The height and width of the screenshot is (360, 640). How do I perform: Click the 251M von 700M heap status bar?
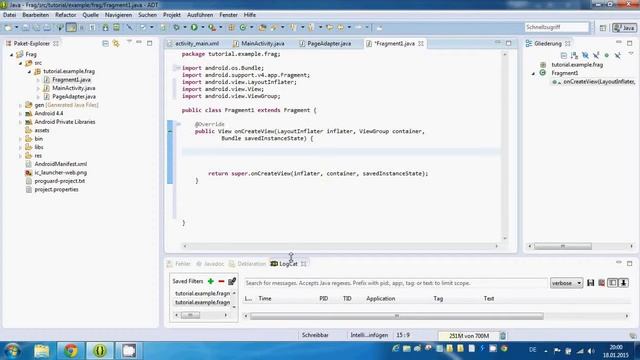click(468, 336)
